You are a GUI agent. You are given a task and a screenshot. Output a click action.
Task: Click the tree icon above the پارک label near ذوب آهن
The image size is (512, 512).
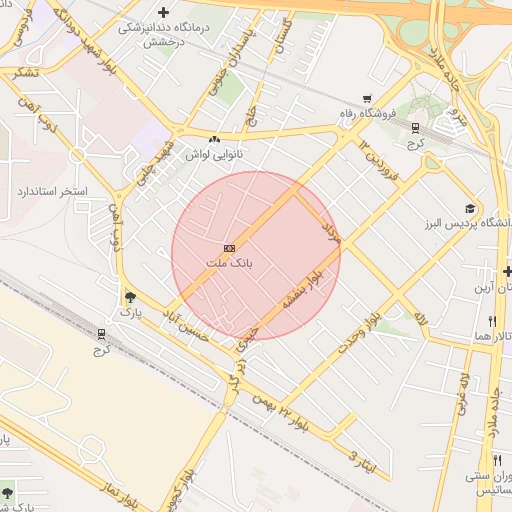pos(130,297)
